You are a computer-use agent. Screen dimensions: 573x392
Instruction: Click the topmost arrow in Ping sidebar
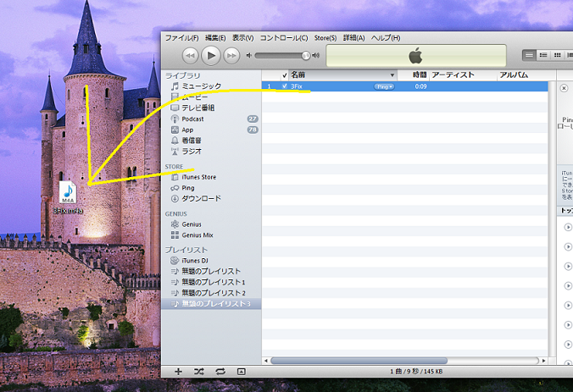click(568, 227)
